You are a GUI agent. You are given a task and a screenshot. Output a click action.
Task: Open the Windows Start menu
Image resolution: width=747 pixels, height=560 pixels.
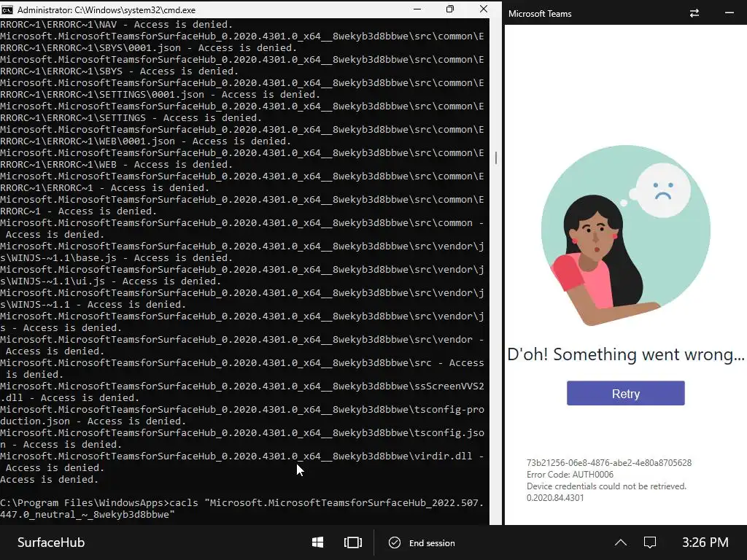(317, 542)
